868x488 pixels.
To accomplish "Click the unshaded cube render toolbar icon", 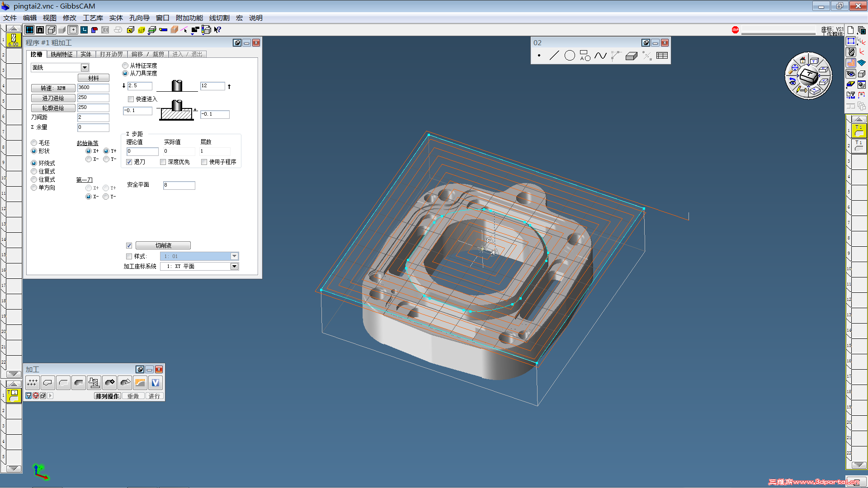I will coord(51,30).
